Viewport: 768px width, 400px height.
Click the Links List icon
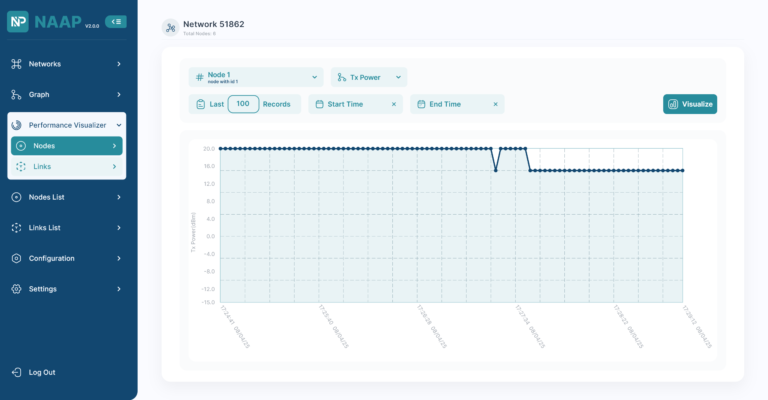click(16, 228)
